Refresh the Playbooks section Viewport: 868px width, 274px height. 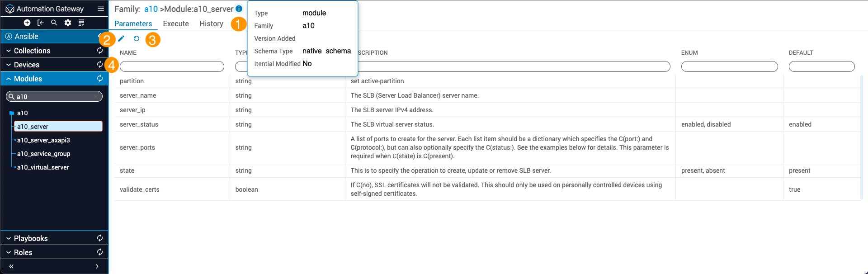(x=100, y=238)
